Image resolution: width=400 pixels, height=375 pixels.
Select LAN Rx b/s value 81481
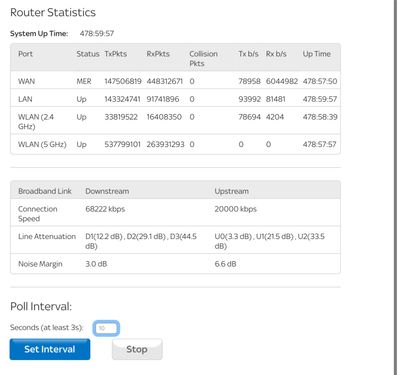tap(275, 99)
